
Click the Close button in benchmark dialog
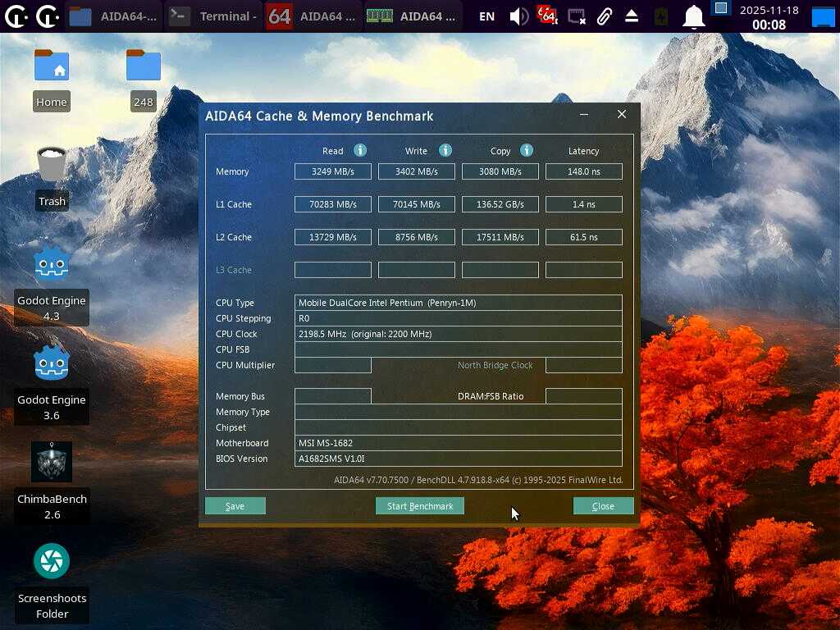click(603, 505)
